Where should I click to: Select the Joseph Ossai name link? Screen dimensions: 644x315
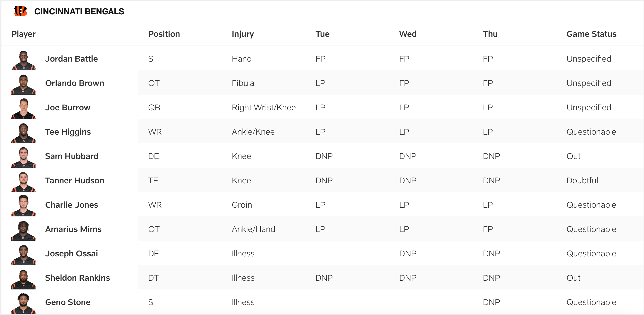click(x=72, y=253)
